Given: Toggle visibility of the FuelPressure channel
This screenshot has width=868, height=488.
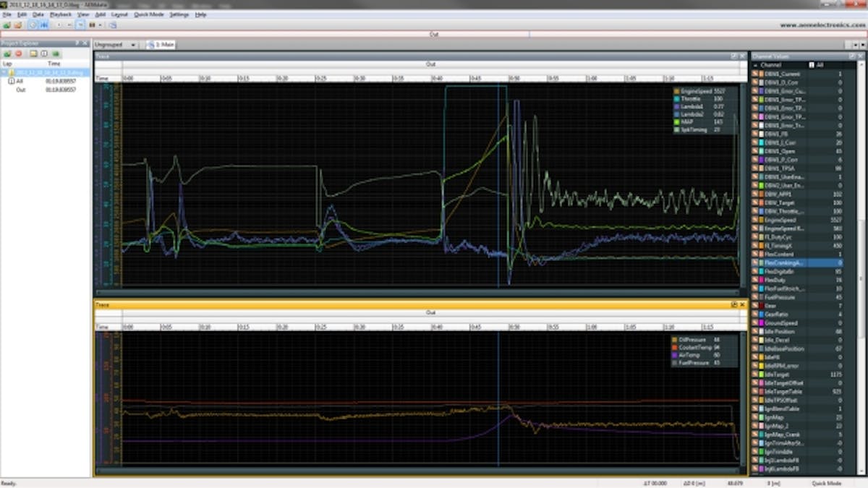Looking at the screenshot, I should pyautogui.click(x=755, y=297).
